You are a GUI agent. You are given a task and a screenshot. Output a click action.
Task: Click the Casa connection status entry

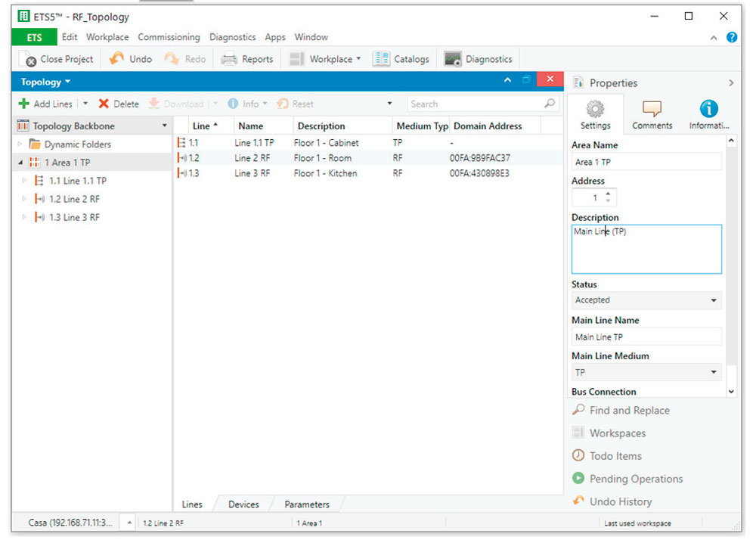(x=70, y=523)
